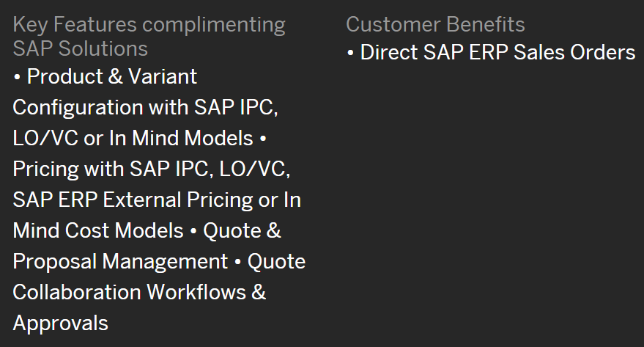Image resolution: width=644 pixels, height=347 pixels.
Task: Click the "Proposal Management" text
Action: (x=120, y=261)
